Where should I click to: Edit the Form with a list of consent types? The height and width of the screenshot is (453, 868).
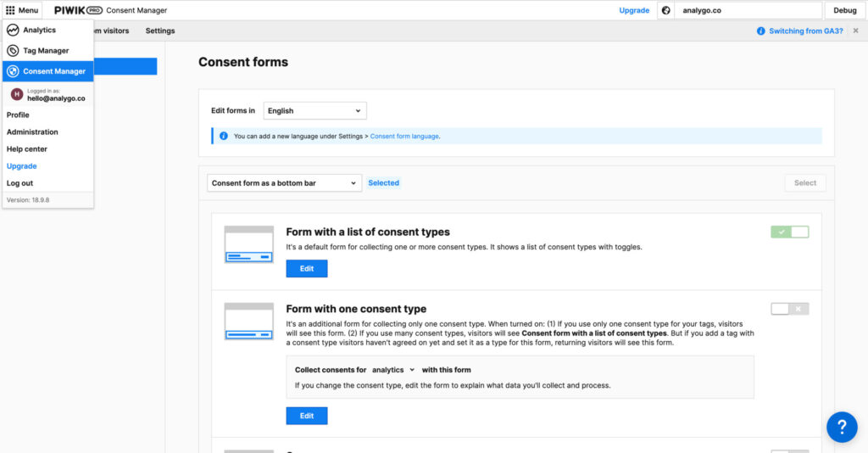307,269
